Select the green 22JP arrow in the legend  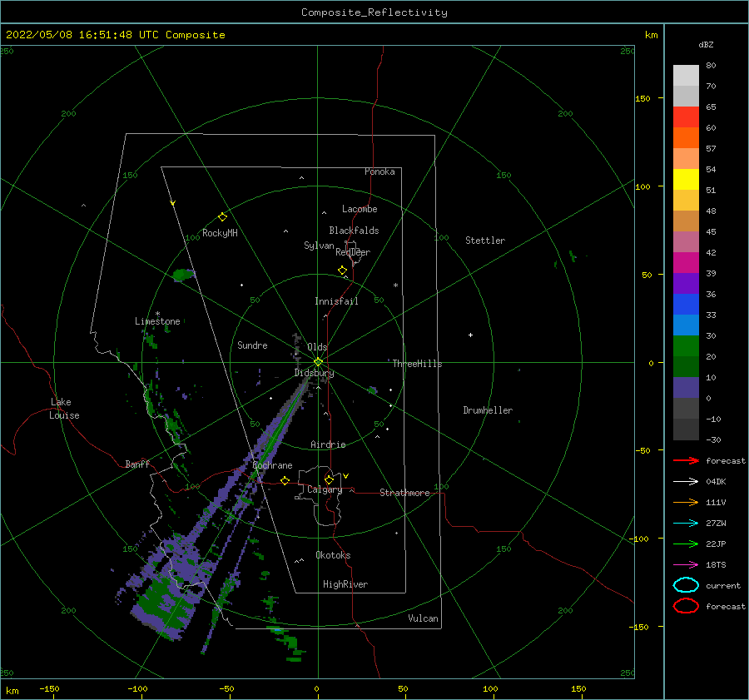[x=686, y=544]
